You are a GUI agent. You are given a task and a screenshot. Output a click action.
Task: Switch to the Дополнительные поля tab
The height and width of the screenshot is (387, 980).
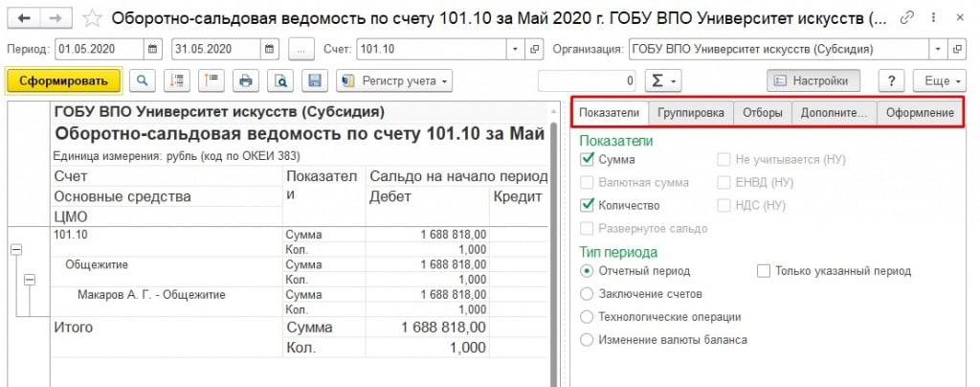click(x=834, y=113)
